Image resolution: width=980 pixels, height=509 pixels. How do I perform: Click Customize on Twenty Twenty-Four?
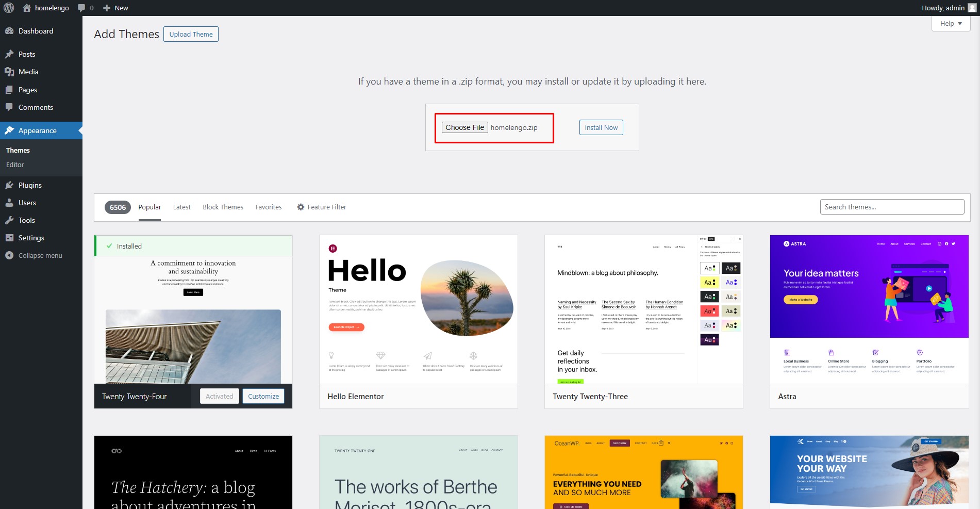click(263, 396)
